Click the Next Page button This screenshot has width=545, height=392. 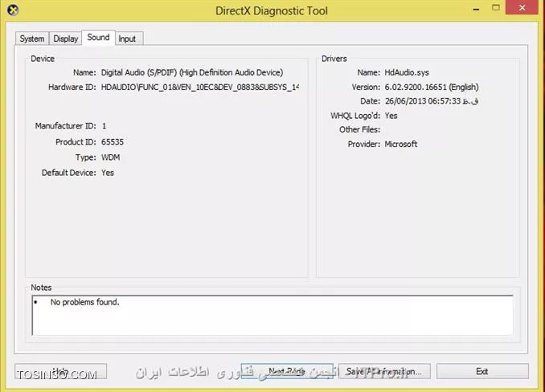tap(287, 371)
